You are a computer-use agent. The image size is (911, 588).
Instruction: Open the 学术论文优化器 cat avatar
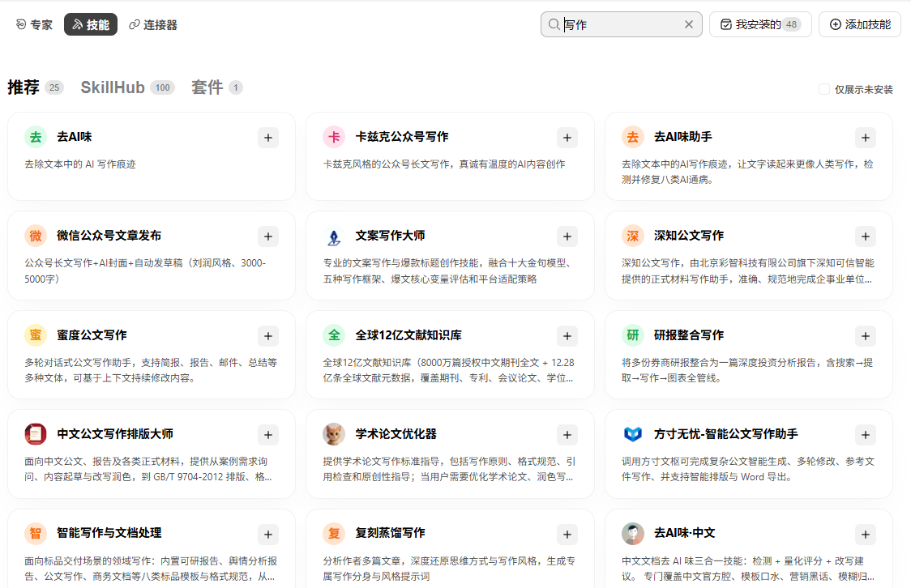334,434
